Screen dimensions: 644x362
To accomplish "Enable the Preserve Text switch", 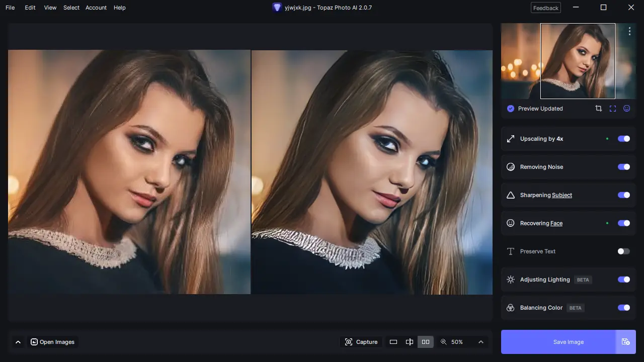I will (624, 251).
